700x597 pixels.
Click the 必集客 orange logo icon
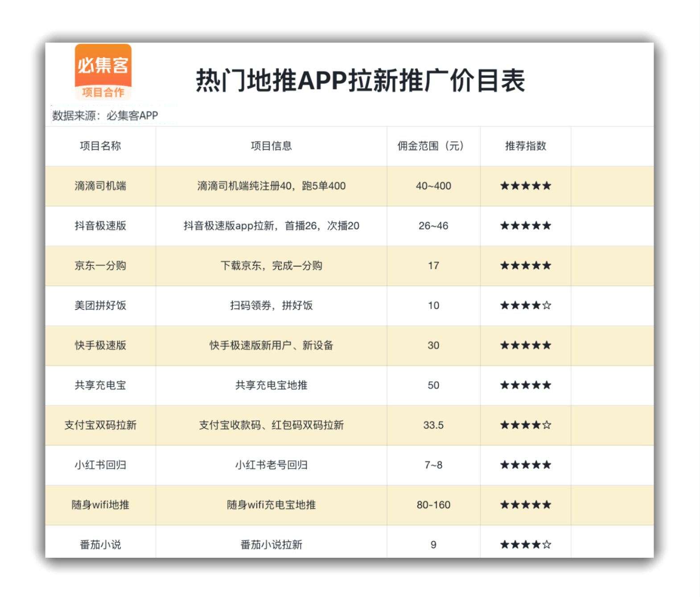103,72
